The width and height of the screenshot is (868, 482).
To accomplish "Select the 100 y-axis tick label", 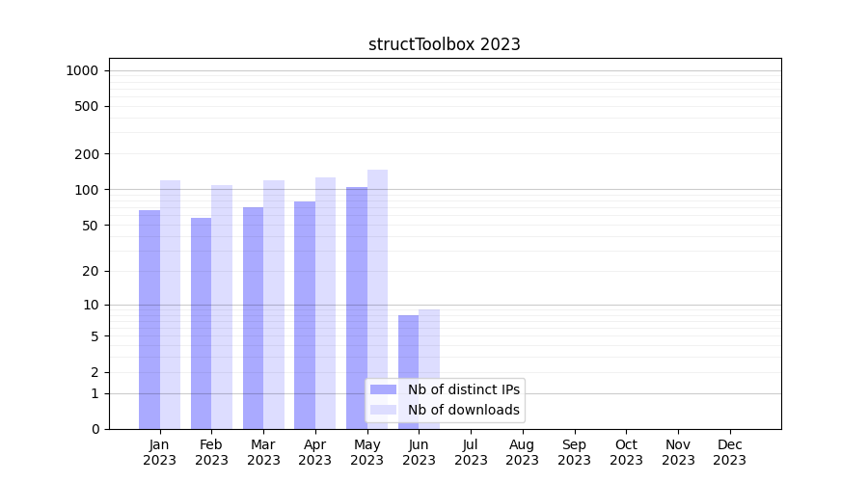I will 87,190.
